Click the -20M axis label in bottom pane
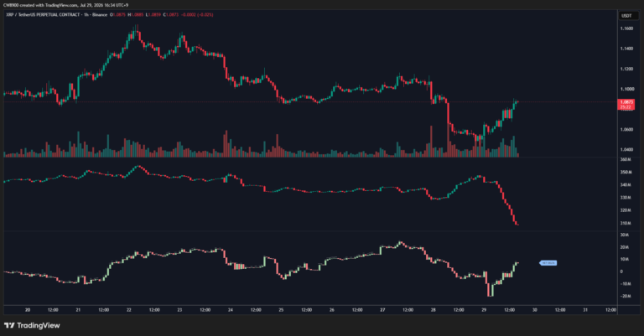This screenshot has height=336, width=644. click(625, 297)
